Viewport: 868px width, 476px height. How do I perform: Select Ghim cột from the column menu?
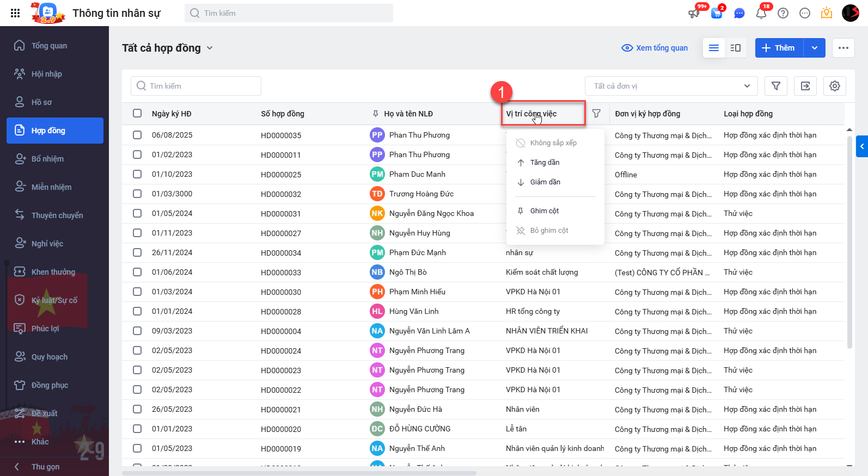click(x=545, y=211)
